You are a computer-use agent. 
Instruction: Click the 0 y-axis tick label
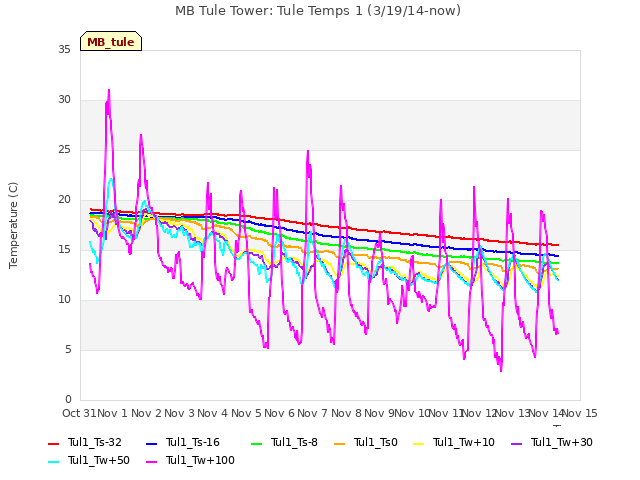68,400
